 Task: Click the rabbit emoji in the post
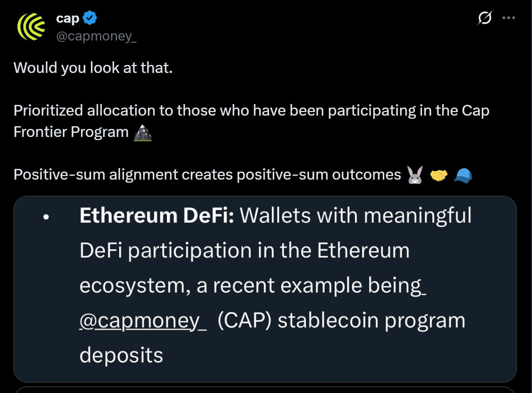(x=415, y=175)
